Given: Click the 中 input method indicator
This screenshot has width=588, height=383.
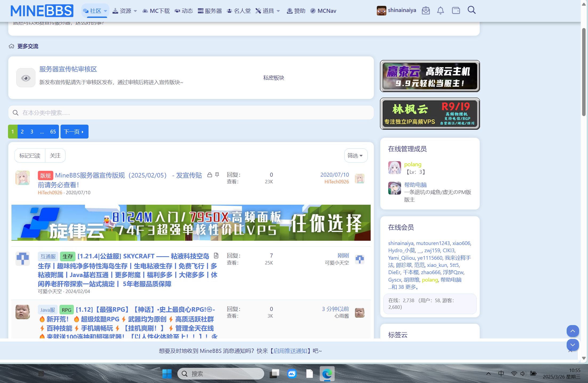Looking at the screenshot, I should tap(501, 373).
